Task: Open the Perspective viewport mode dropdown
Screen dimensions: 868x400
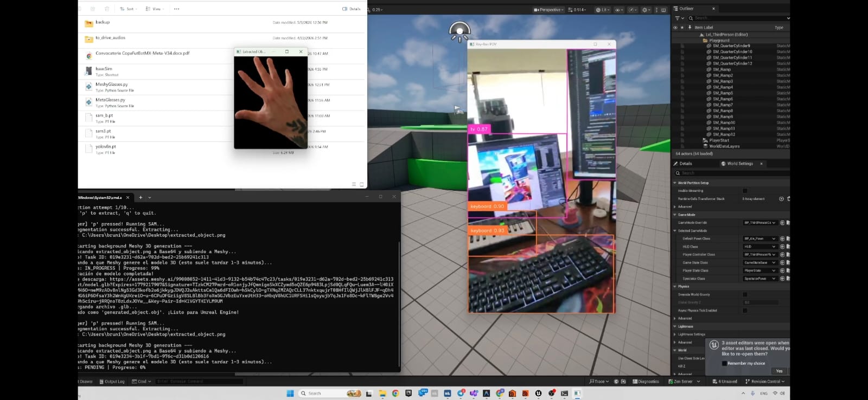Action: (548, 10)
